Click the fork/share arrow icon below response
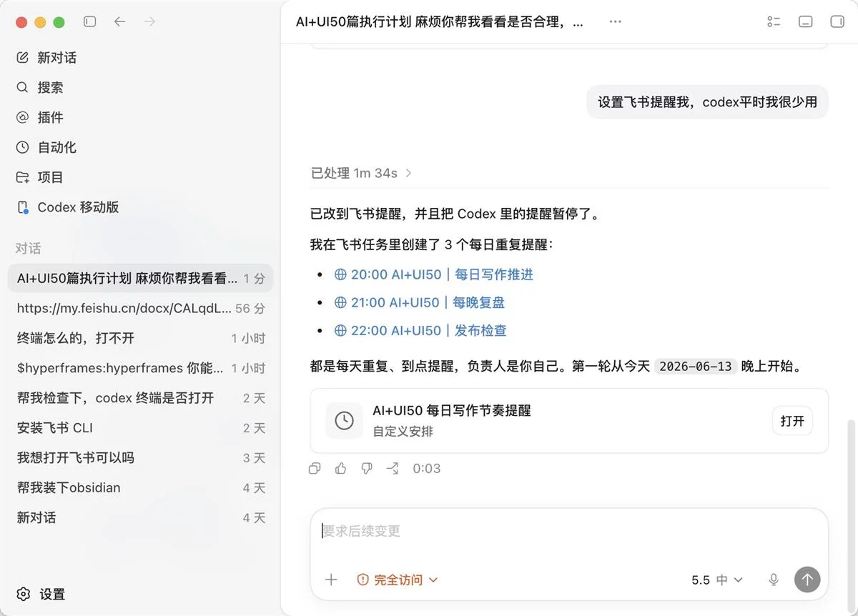The height and width of the screenshot is (616, 858). [x=393, y=469]
